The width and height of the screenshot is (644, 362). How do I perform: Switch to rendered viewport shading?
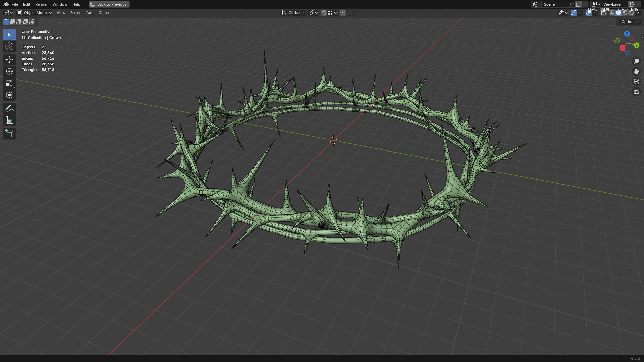(631, 13)
